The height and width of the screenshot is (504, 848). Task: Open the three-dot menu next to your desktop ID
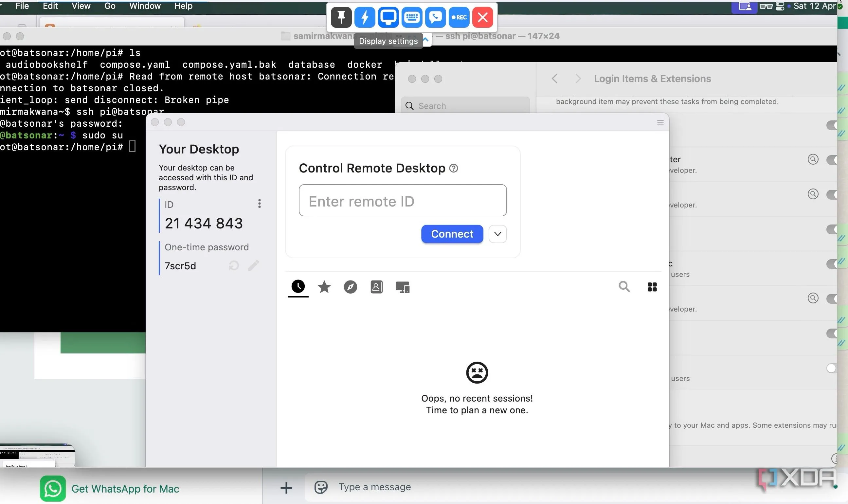[259, 204]
